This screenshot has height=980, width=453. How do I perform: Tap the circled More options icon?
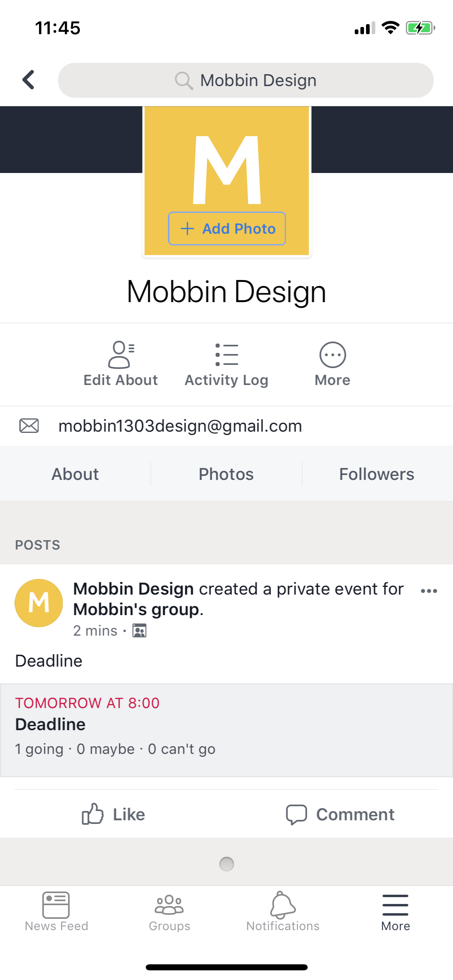click(x=333, y=354)
